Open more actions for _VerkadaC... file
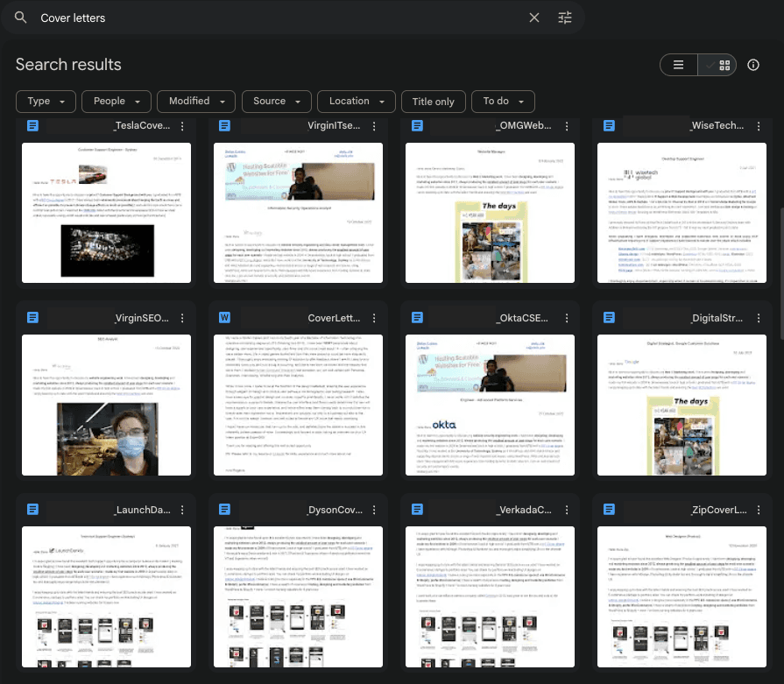This screenshot has height=684, width=784. [x=567, y=510]
